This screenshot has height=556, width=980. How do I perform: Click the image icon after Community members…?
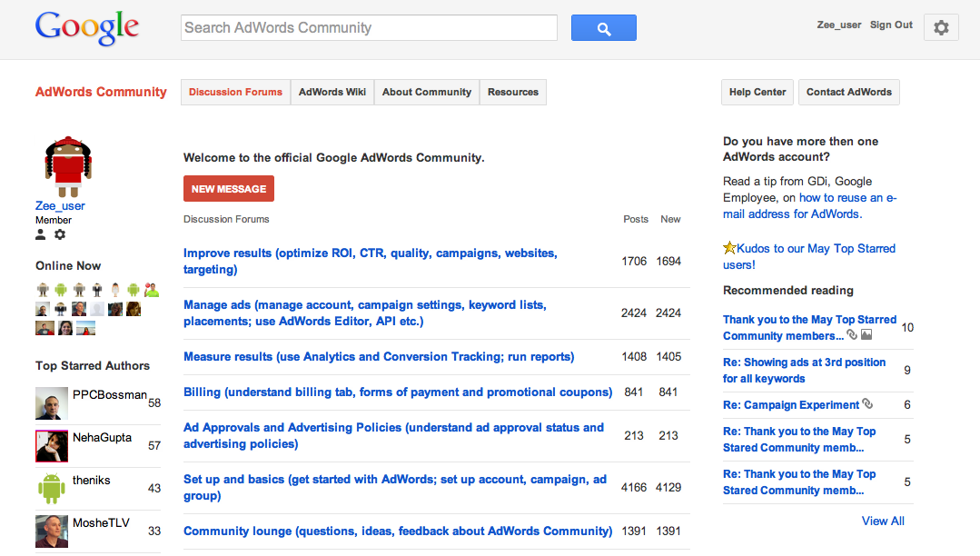click(866, 334)
